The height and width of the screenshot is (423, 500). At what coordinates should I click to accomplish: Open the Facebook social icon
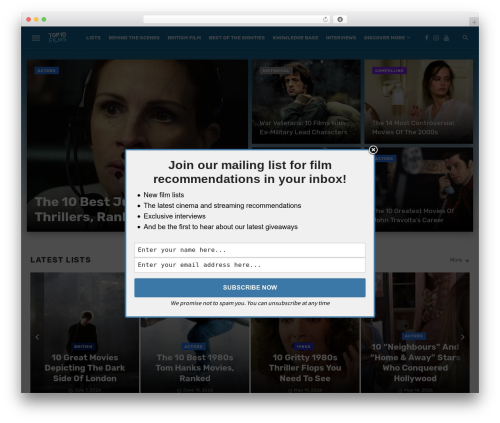427,38
